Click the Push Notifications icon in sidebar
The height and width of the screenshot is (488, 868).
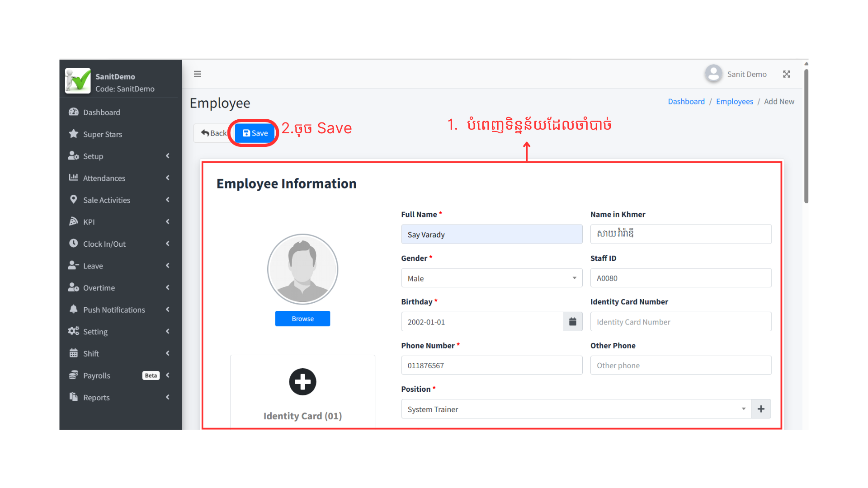click(73, 309)
